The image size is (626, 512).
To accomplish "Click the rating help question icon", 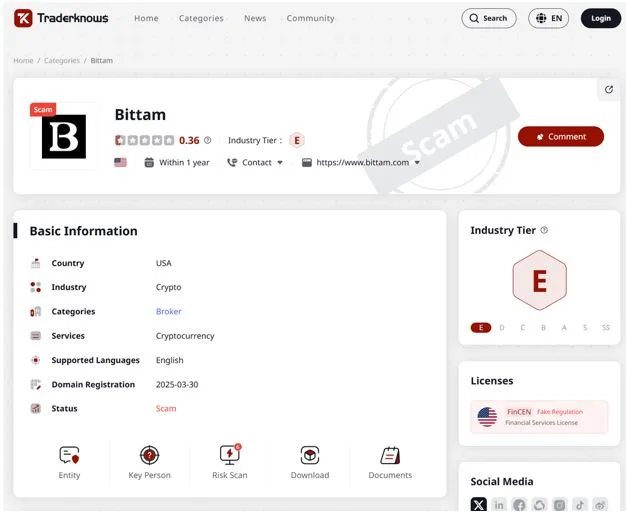I will (x=208, y=140).
